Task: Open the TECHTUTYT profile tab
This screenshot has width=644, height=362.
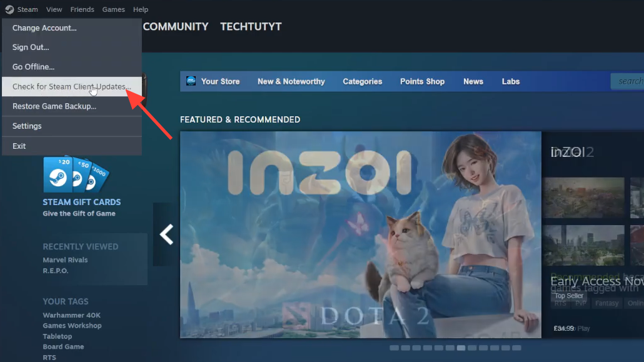Action: tap(251, 27)
